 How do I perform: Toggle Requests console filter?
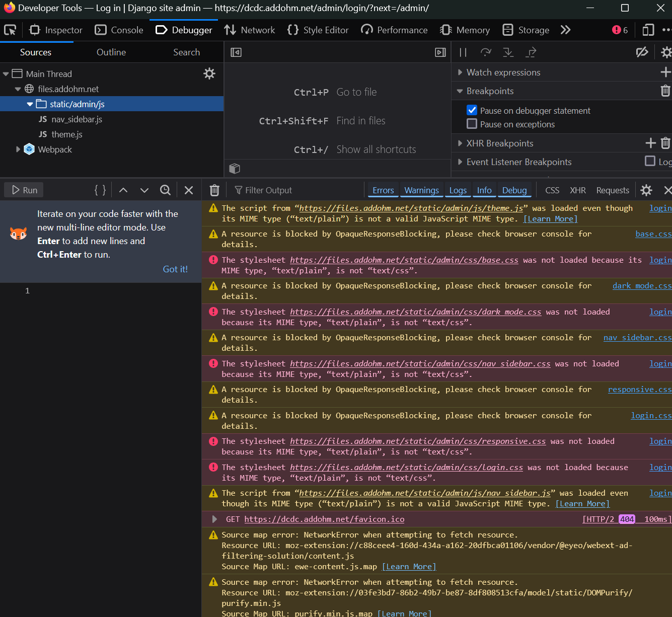(613, 190)
